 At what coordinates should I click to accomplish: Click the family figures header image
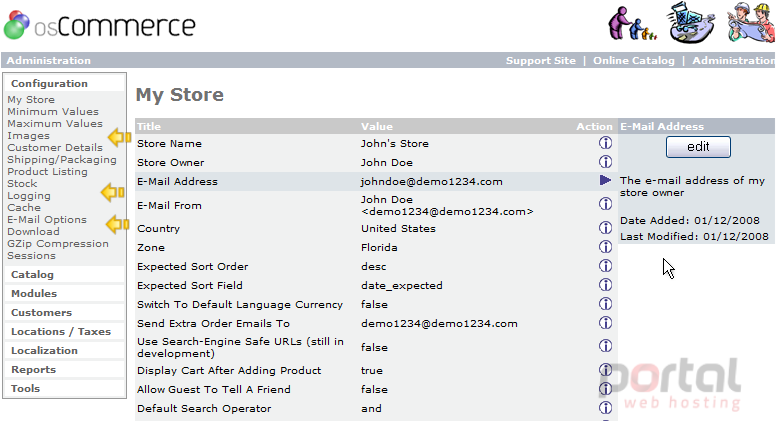(x=632, y=23)
